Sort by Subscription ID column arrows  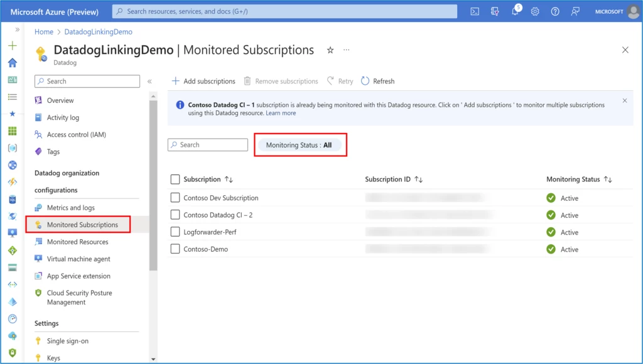coord(418,179)
